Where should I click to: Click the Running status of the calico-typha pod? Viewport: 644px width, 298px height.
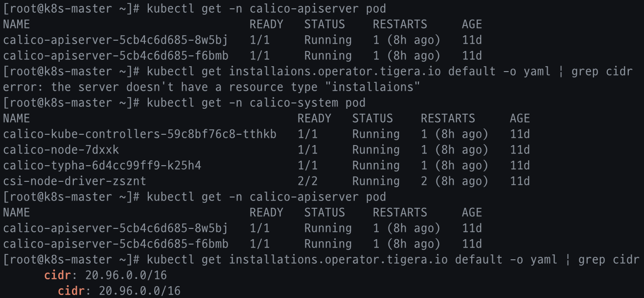tap(376, 166)
